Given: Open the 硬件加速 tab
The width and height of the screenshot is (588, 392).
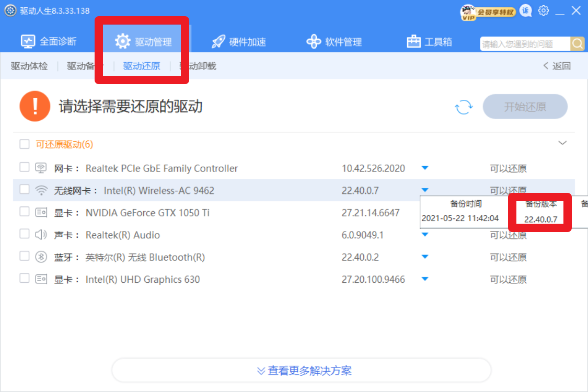Looking at the screenshot, I should [239, 41].
